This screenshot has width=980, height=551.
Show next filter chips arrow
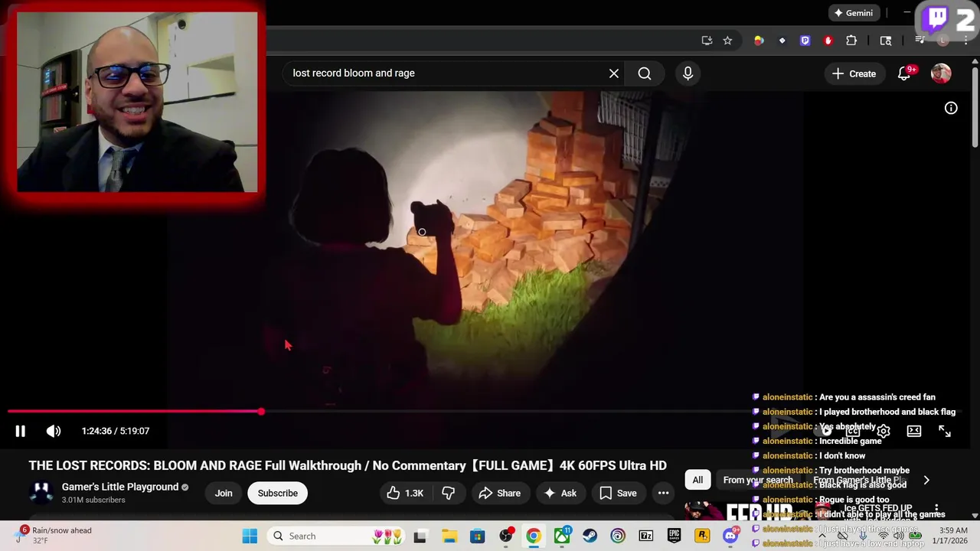926,480
